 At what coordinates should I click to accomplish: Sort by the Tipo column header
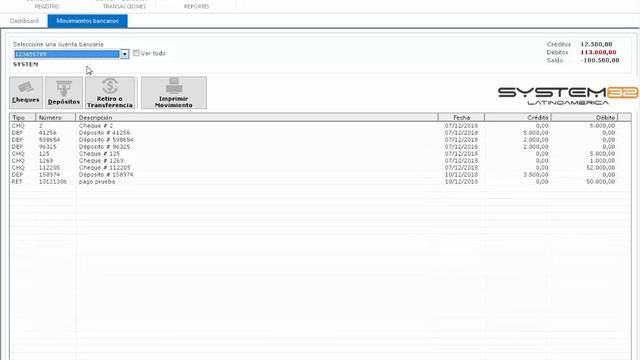pos(23,118)
